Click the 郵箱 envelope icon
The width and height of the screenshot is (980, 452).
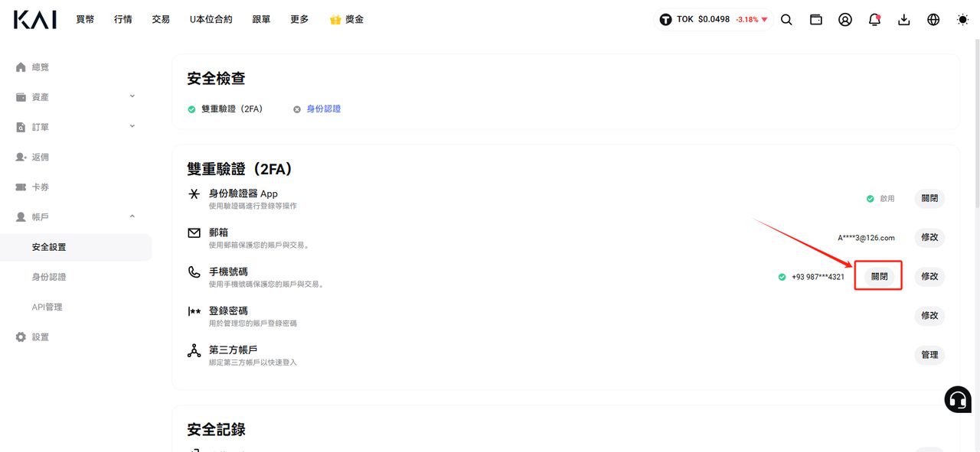tap(194, 233)
